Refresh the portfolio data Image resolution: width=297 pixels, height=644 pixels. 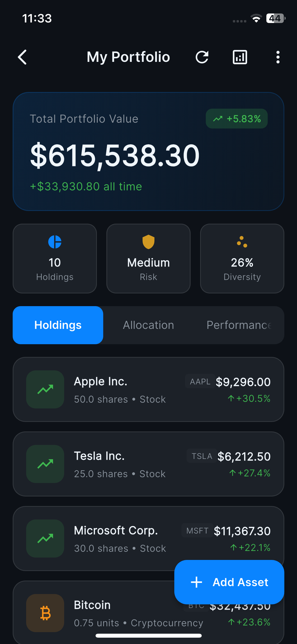tap(202, 57)
